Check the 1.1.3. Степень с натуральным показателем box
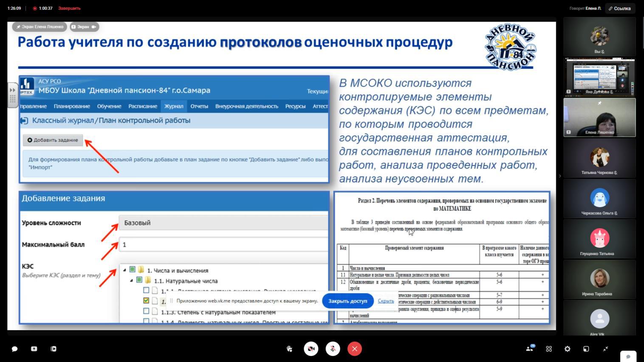Image resolution: width=644 pixels, height=362 pixels. 146,311
